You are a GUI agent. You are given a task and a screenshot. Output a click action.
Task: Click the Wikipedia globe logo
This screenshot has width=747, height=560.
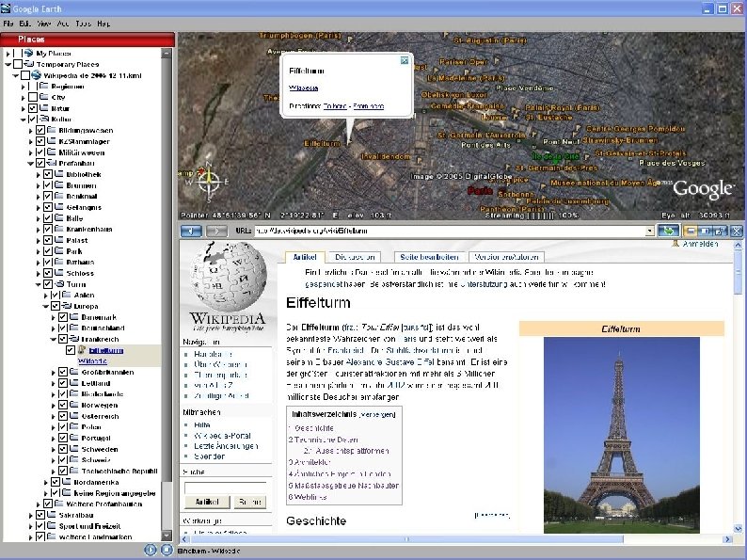tap(229, 276)
